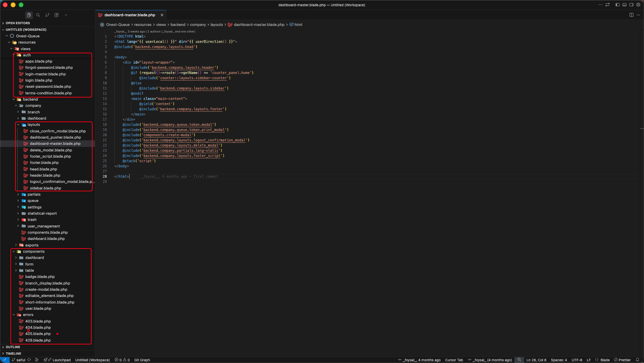Viewport: 644px width, 363px height.
Task: Open the Explorer view icon
Action: (x=29, y=15)
